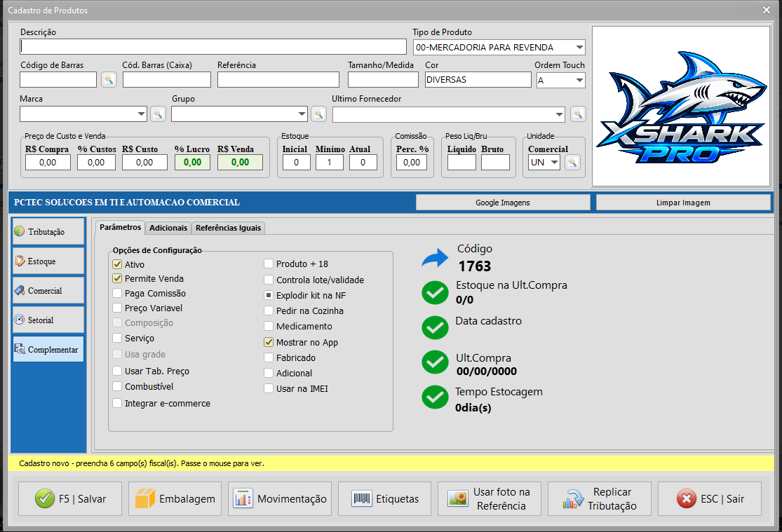Screen dimensions: 782x532
Task: Check Controla lote/validade option
Action: [269, 280]
